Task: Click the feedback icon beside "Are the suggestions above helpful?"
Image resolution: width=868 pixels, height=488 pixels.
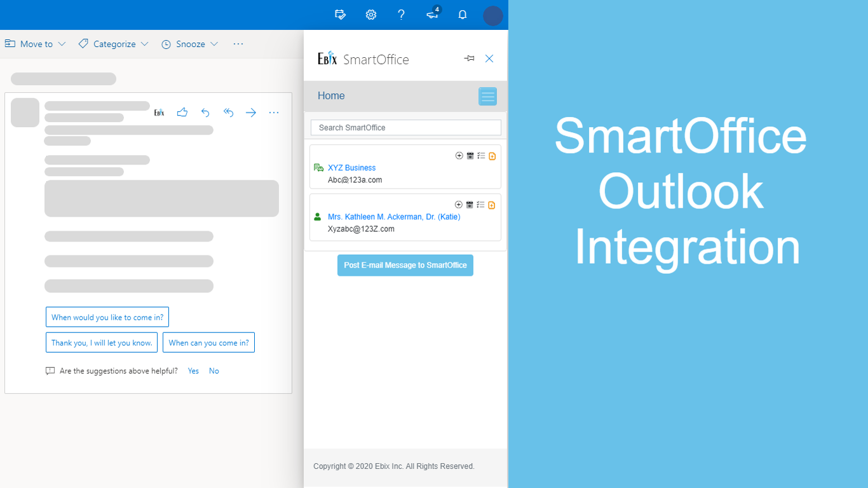Action: pyautogui.click(x=50, y=371)
